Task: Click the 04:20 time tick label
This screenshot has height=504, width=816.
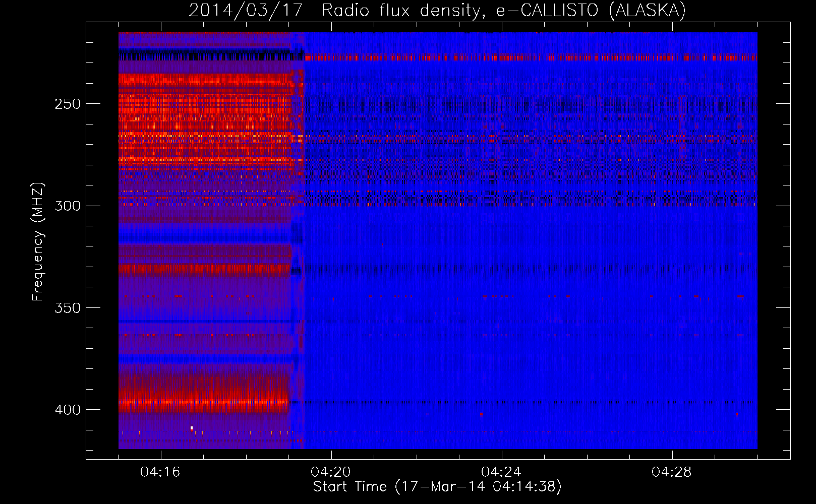Action: tap(331, 472)
